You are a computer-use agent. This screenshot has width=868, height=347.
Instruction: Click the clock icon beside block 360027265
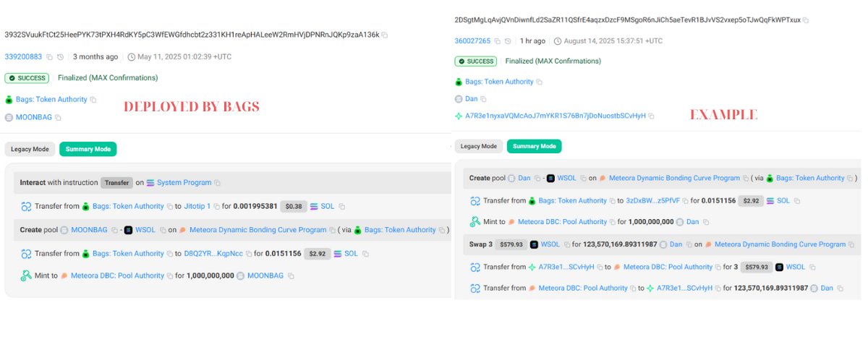pyautogui.click(x=509, y=41)
